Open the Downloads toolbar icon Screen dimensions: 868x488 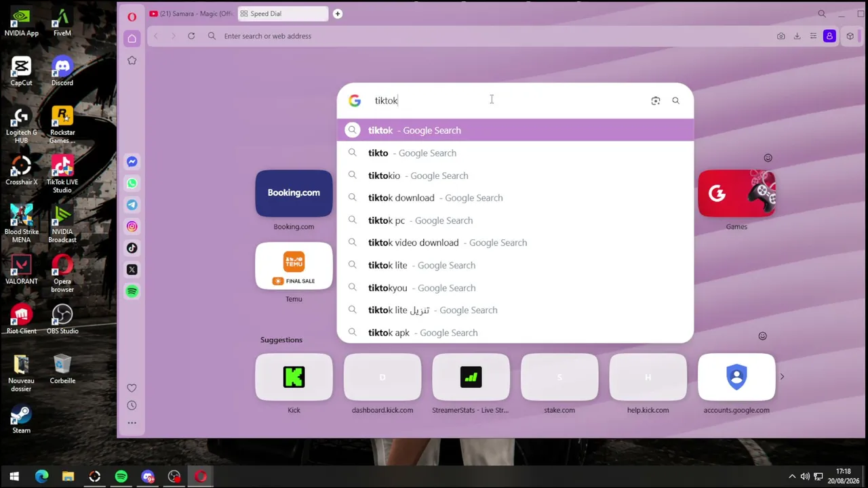pos(797,36)
